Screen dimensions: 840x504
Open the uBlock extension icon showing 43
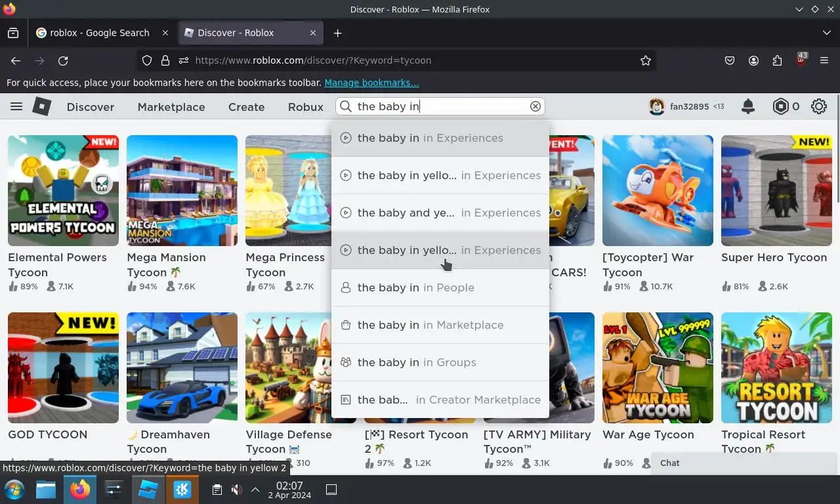(x=801, y=60)
